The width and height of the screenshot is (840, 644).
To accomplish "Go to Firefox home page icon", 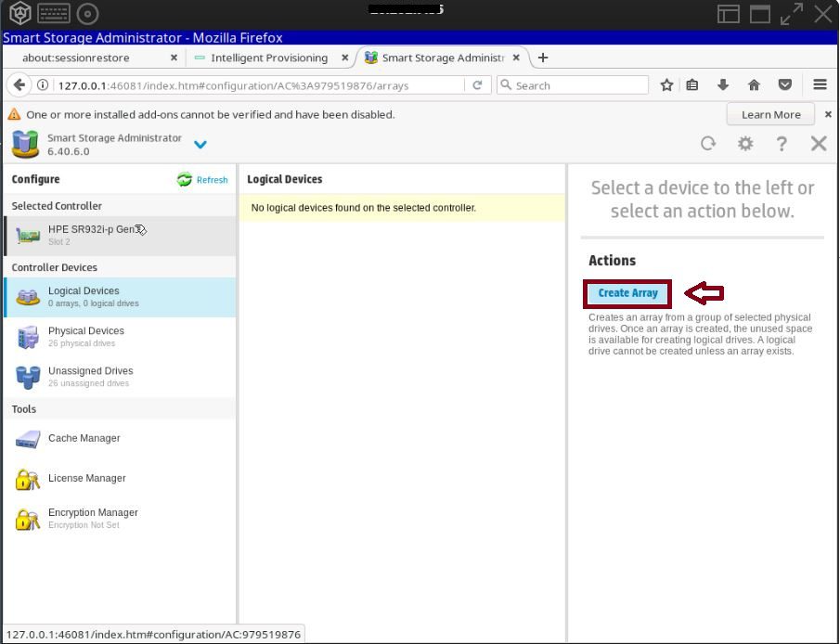I will click(754, 85).
